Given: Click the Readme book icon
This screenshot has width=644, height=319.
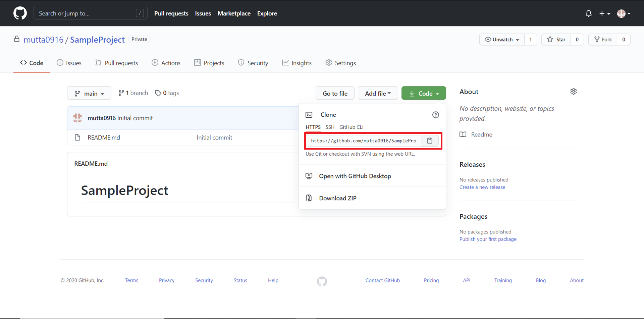Looking at the screenshot, I should point(463,135).
